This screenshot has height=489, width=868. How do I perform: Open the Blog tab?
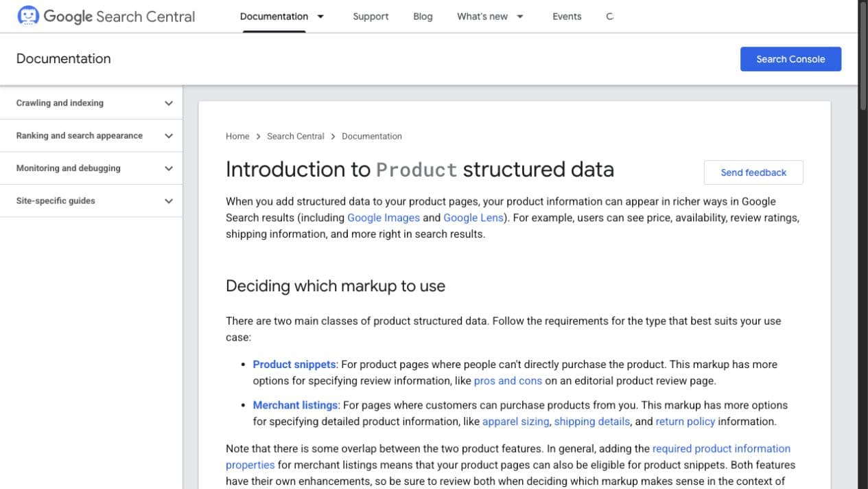[423, 16]
